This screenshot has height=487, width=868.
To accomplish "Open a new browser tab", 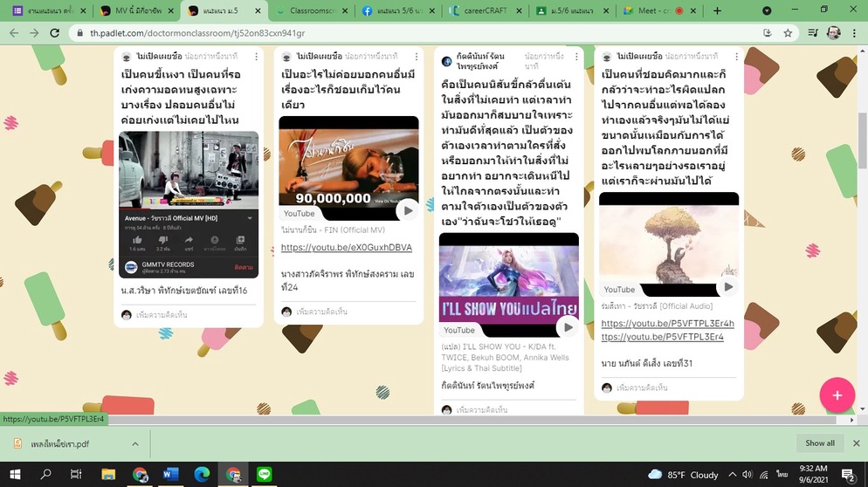I will point(717,10).
